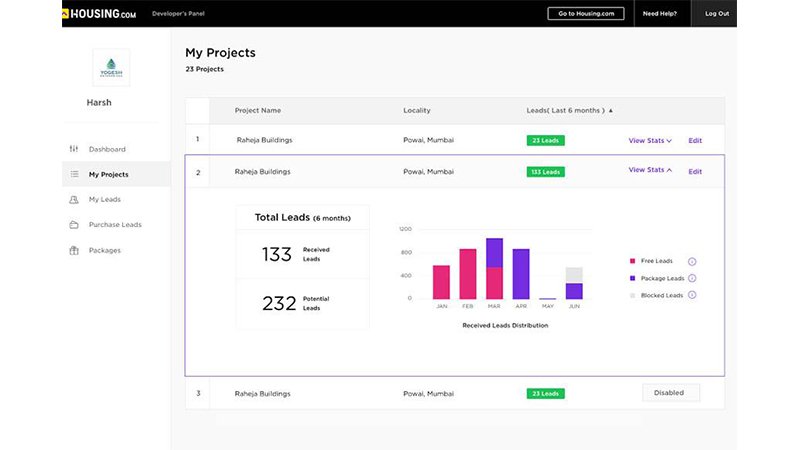The height and width of the screenshot is (450, 800).
Task: Click the JAN bar in the chart
Action: pos(441,282)
